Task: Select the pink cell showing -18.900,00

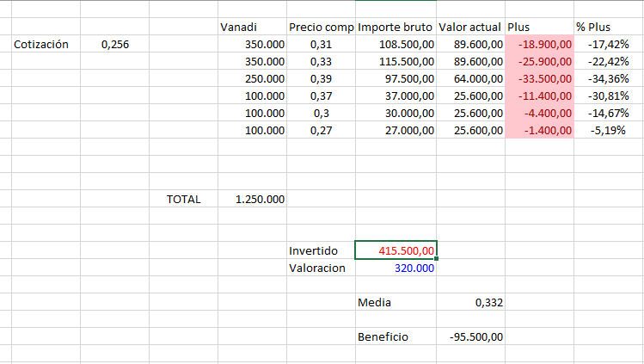Action: tap(539, 44)
